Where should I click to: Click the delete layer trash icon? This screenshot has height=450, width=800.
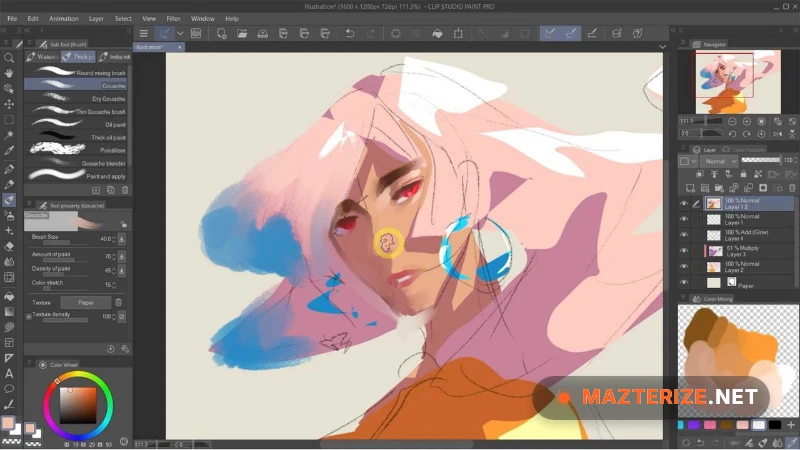tap(792, 188)
